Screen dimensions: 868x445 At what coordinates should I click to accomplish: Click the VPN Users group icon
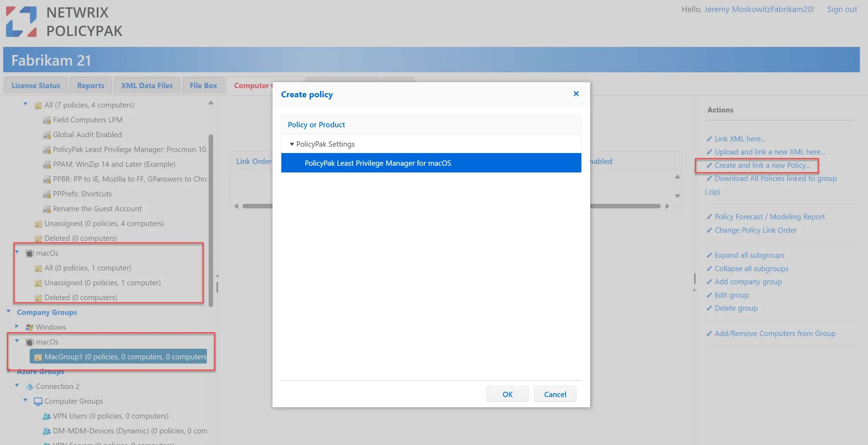point(47,416)
